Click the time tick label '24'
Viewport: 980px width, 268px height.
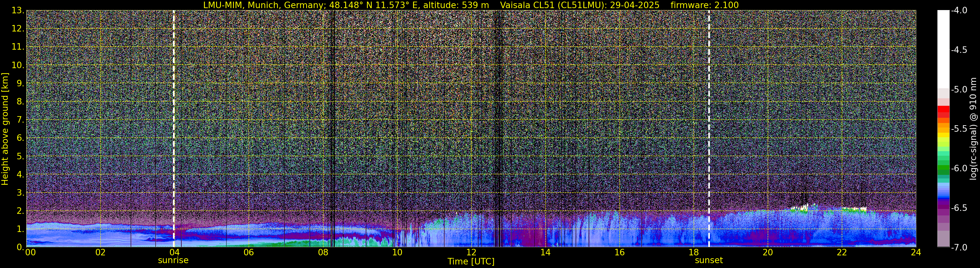pyautogui.click(x=916, y=252)
